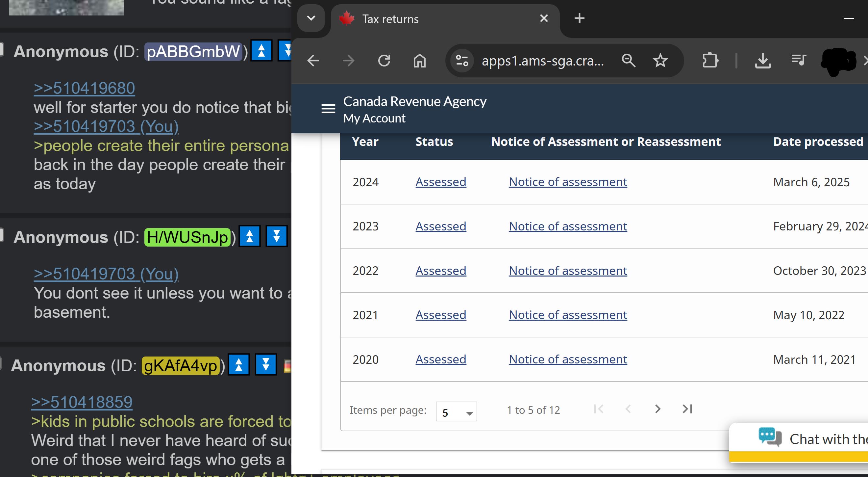Open 2021 Assessed status link

point(441,315)
